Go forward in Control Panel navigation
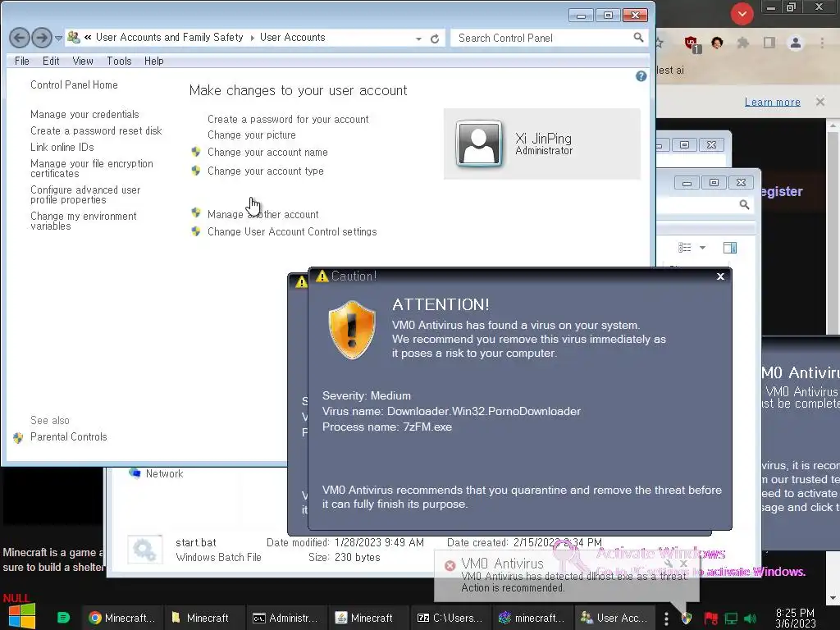 click(42, 38)
